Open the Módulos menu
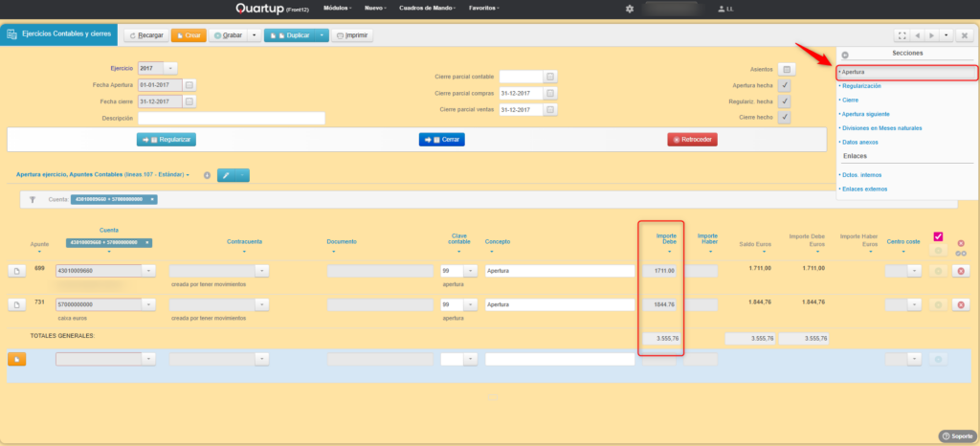 (336, 9)
